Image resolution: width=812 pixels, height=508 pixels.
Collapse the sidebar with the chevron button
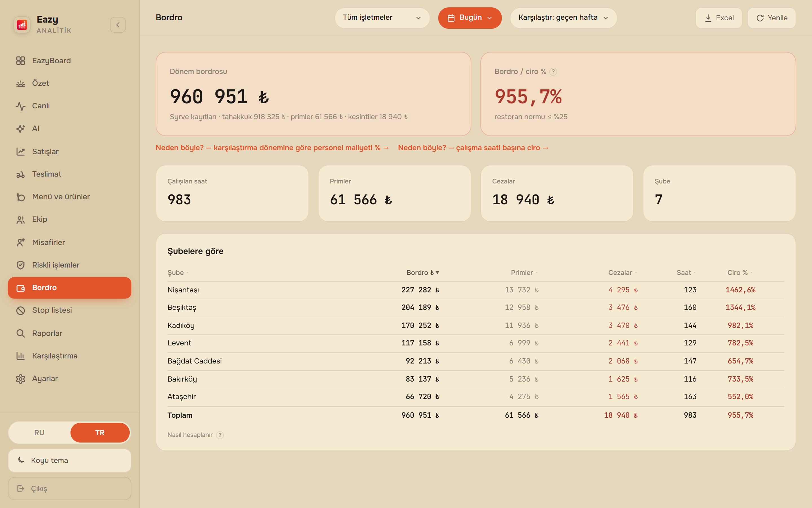(x=118, y=25)
